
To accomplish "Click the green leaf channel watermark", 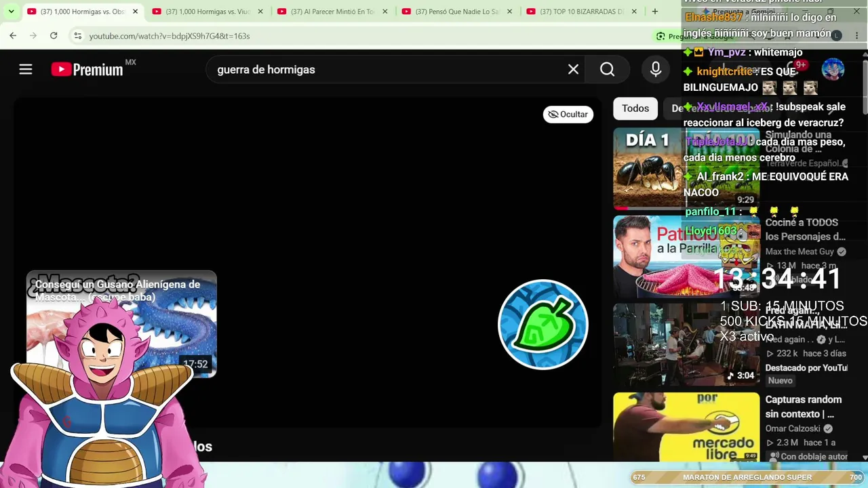I will 542,324.
